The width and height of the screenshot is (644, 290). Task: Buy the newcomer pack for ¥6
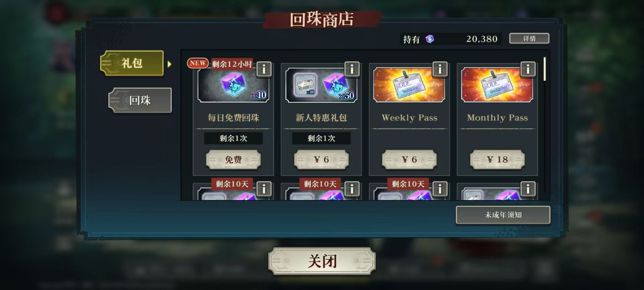point(321,159)
